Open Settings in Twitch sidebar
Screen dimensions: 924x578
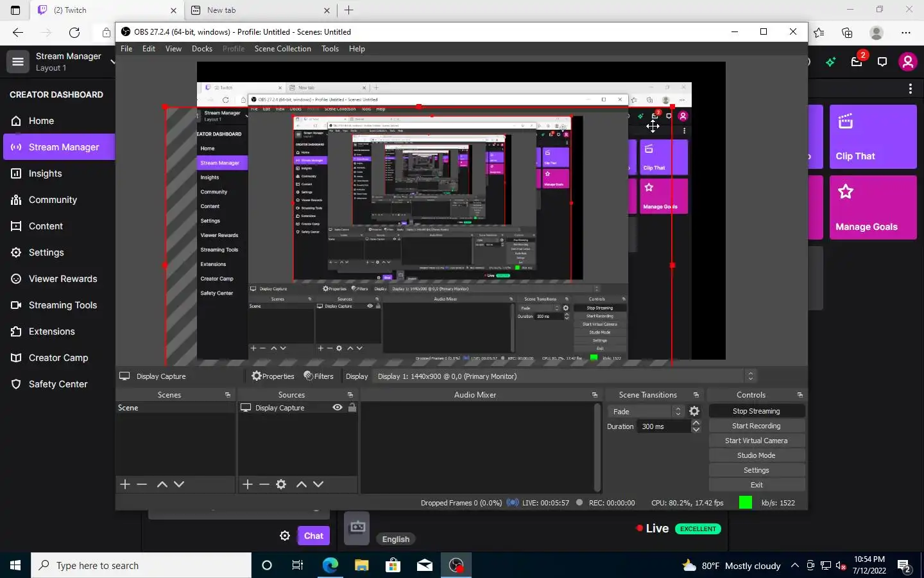[46, 252]
